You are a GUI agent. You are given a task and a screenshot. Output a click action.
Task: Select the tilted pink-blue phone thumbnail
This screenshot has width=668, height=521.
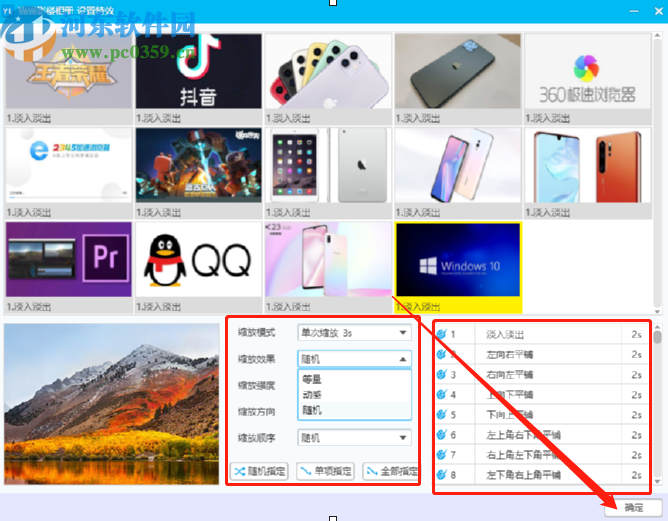coord(458,165)
